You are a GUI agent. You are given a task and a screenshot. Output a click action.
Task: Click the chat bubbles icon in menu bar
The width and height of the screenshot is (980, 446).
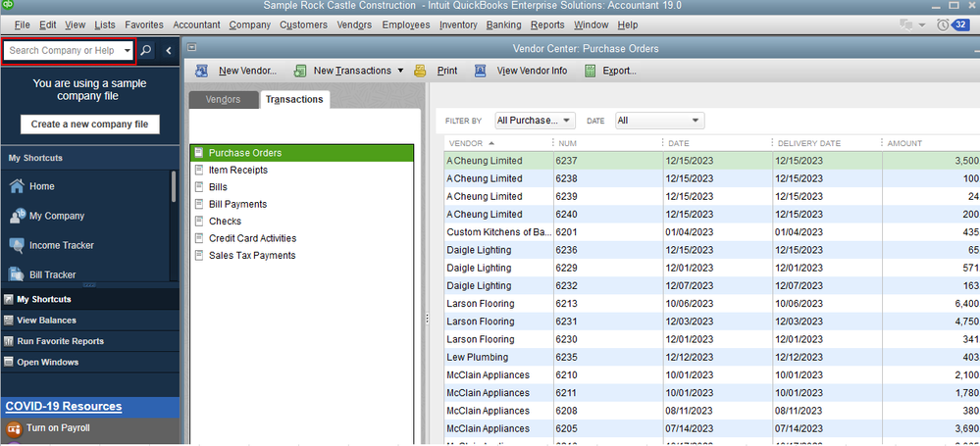click(x=906, y=25)
